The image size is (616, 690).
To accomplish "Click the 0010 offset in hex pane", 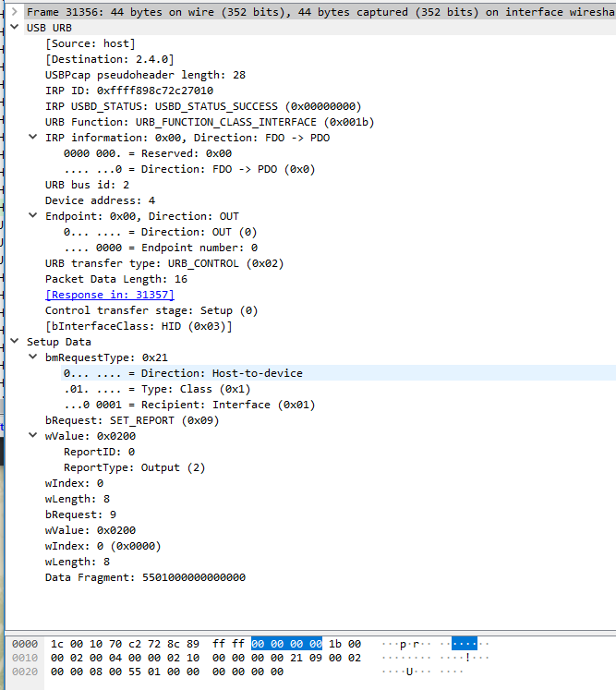I will (25, 658).
